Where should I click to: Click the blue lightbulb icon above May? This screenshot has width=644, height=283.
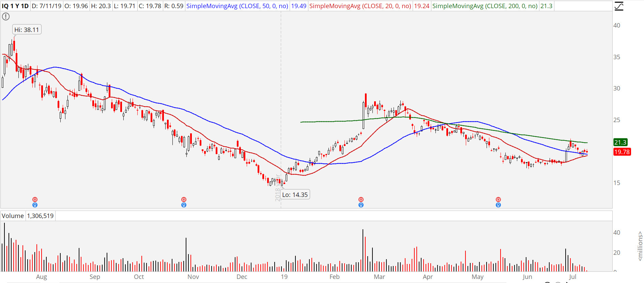pyautogui.click(x=498, y=205)
